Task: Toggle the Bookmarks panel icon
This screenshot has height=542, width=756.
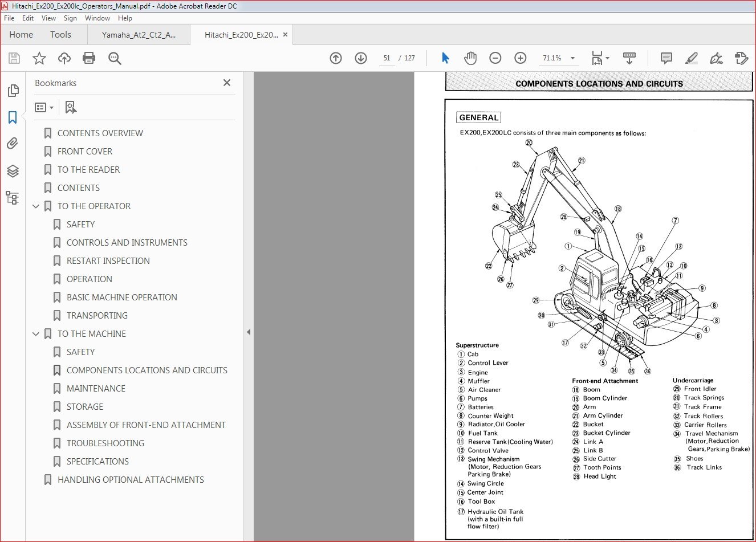Action: 13,117
